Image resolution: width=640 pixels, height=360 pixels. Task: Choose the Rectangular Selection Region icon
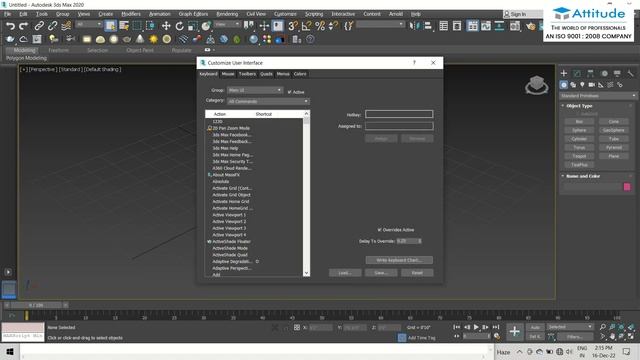pyautogui.click(x=137, y=26)
